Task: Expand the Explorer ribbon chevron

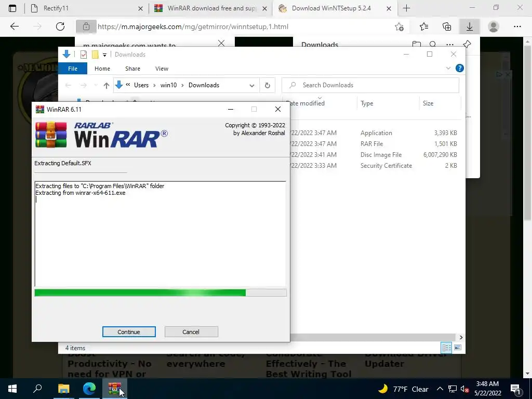Action: [448, 68]
